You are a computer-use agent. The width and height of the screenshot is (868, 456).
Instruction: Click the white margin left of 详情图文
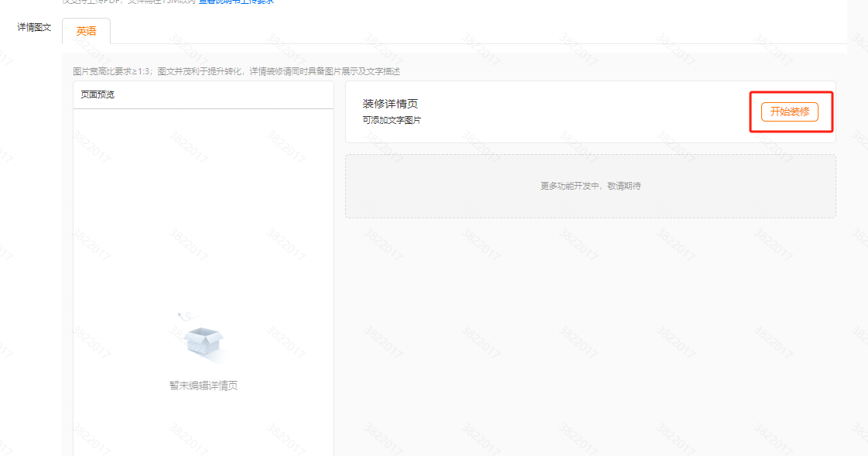(x=8, y=27)
